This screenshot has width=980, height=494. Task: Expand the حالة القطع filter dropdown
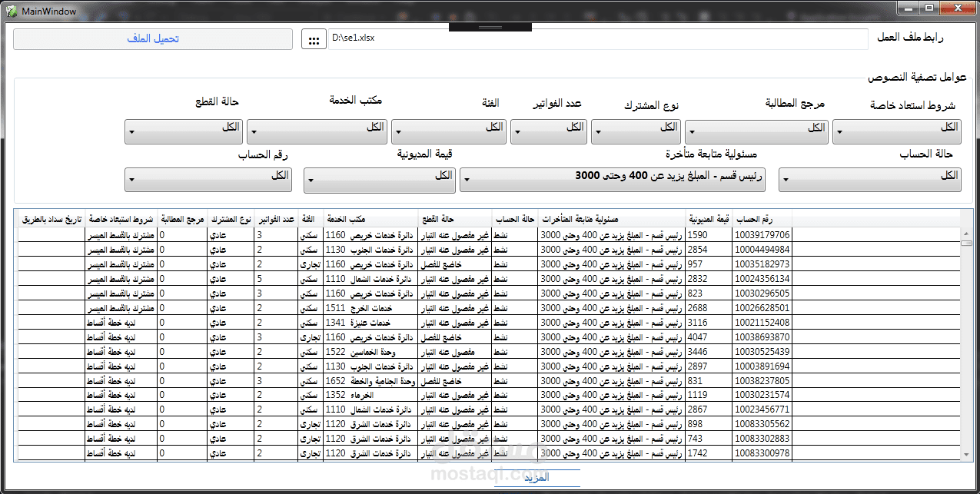point(184,131)
